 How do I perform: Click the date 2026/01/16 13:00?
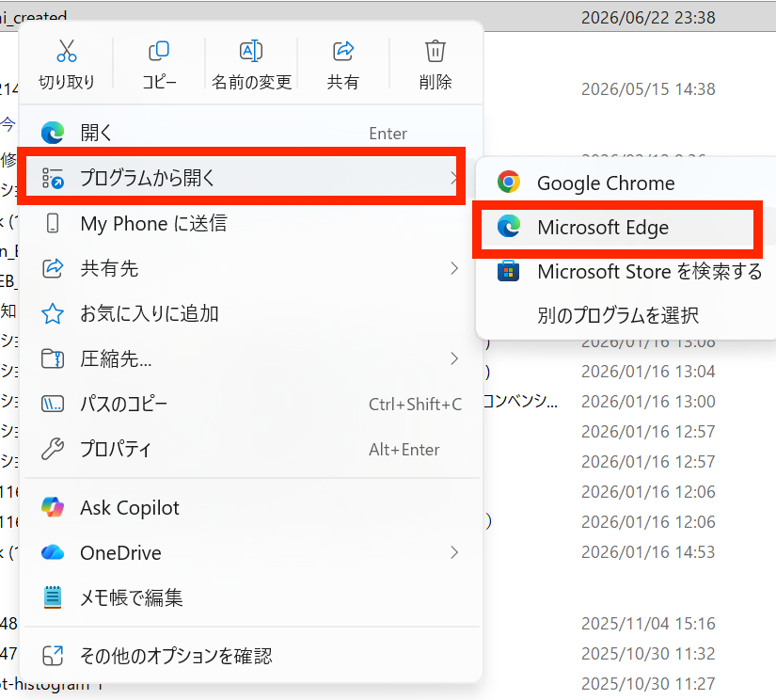pos(648,402)
